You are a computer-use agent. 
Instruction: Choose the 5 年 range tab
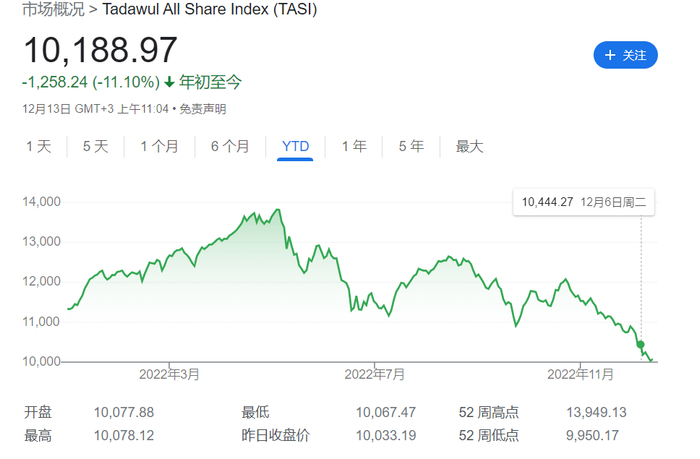coord(411,146)
